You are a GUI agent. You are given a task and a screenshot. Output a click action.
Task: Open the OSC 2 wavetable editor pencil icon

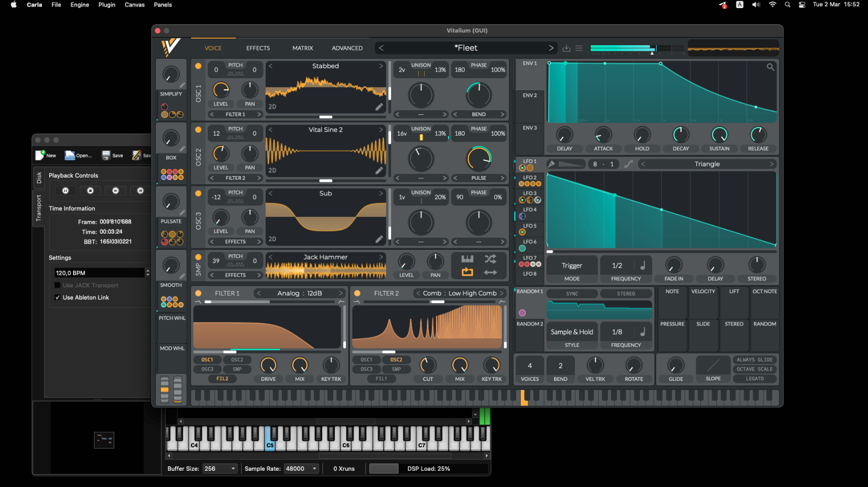(x=379, y=171)
